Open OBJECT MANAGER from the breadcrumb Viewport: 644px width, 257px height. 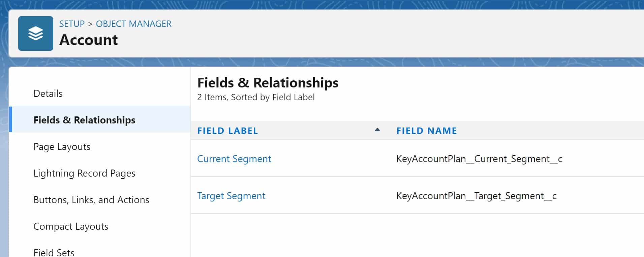(x=133, y=24)
